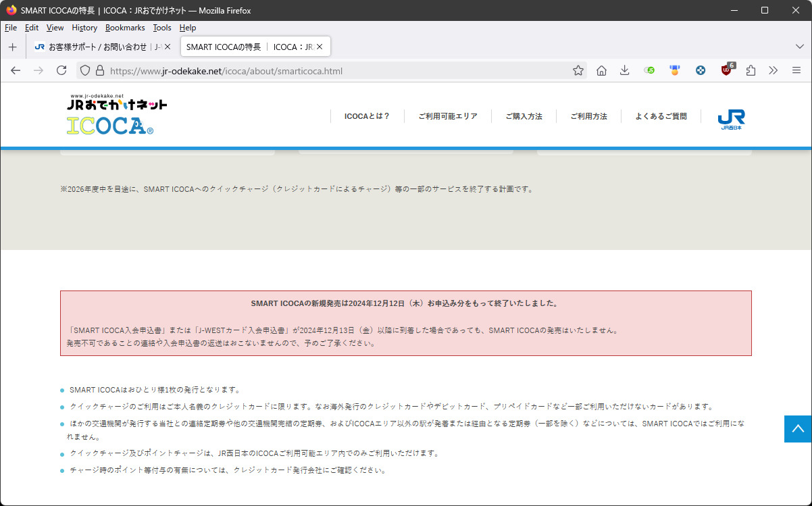Close the SMART ICOCA tab
This screenshot has height=506, width=812.
click(320, 47)
